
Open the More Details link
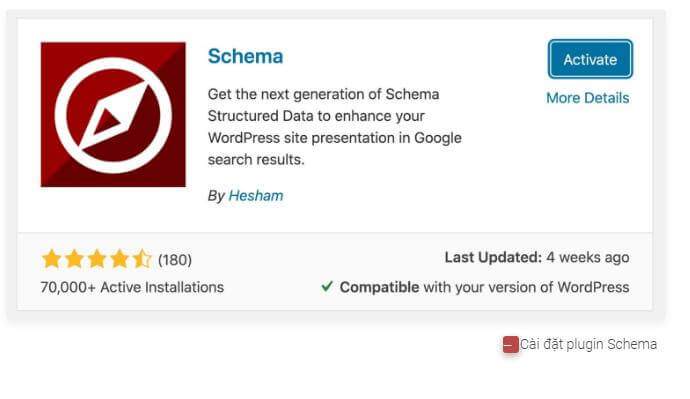(587, 98)
